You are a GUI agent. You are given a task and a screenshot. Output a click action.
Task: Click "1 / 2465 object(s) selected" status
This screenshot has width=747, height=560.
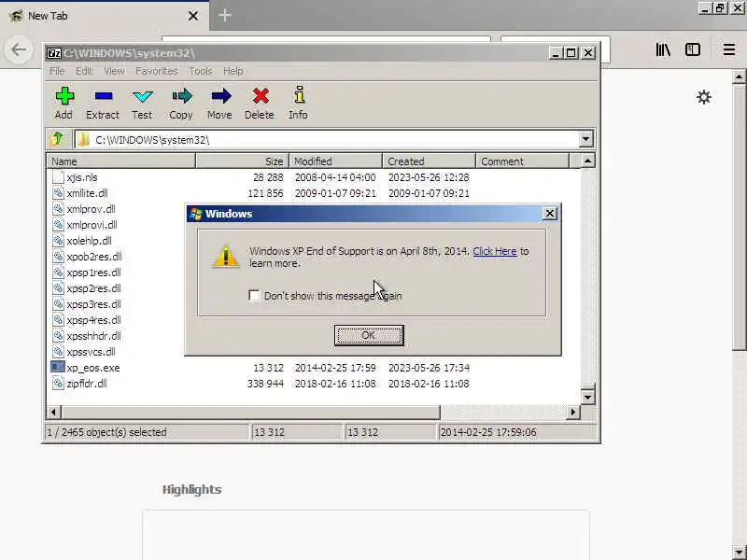click(106, 432)
